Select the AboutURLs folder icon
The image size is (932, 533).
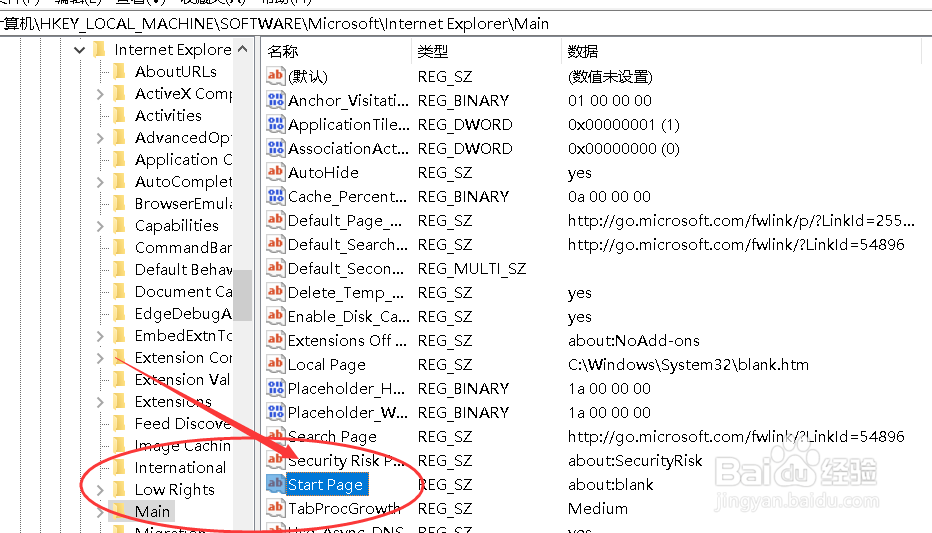(x=119, y=72)
